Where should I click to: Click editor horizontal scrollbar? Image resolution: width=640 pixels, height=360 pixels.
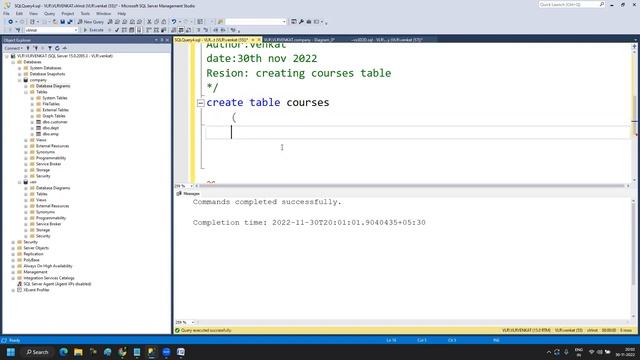(x=412, y=186)
